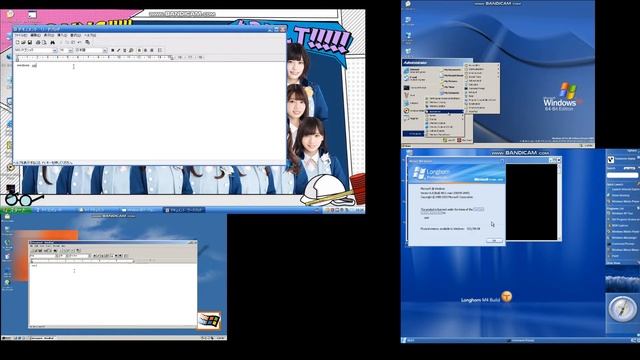Click the analog clock tile in Longhorn sidebar
This screenshot has width=640, height=360.
pyautogui.click(x=622, y=309)
